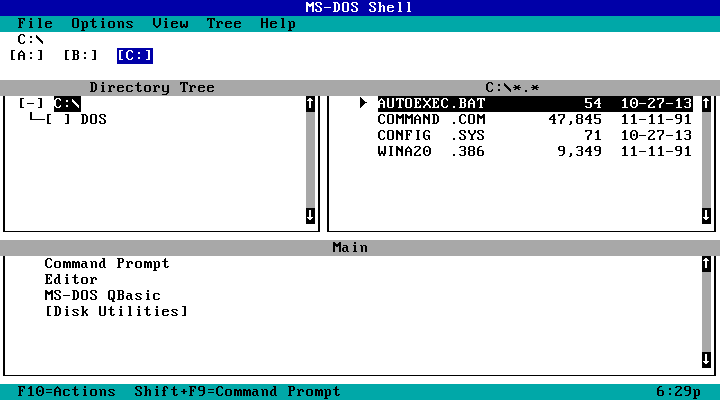This screenshot has width=720, height=400.
Task: Select drive B:
Action: (x=80, y=56)
